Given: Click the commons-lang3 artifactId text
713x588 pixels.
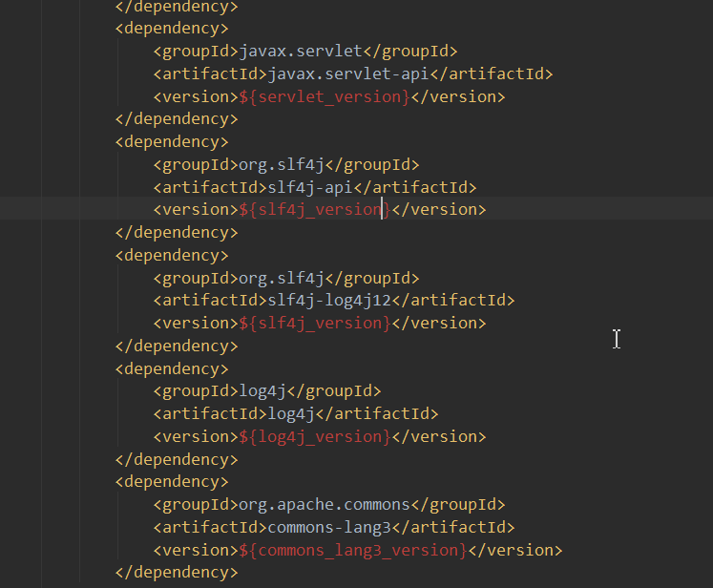Looking at the screenshot, I should pyautogui.click(x=329, y=527).
